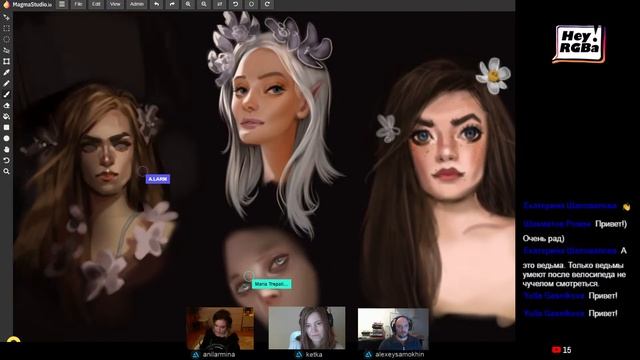
Task: Open the View menu
Action: point(115,4)
